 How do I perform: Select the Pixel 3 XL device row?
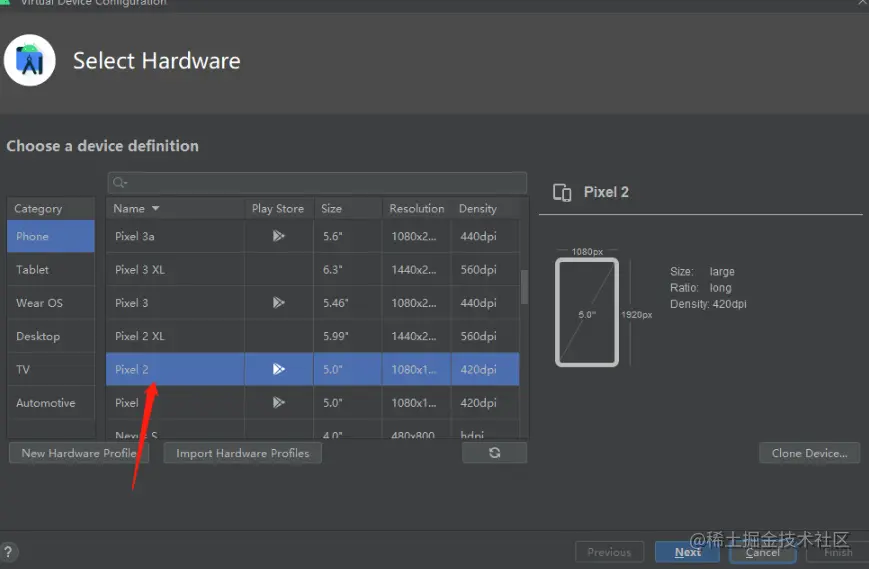click(313, 269)
